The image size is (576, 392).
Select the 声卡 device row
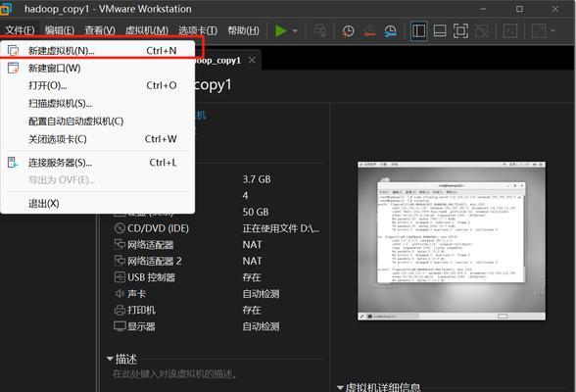(x=216, y=294)
